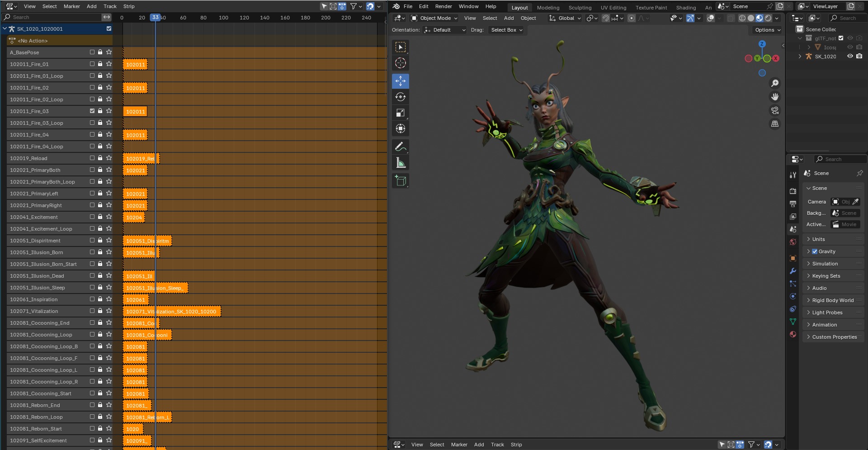
Task: Open the Object Data armature properties tab
Action: coord(793,322)
